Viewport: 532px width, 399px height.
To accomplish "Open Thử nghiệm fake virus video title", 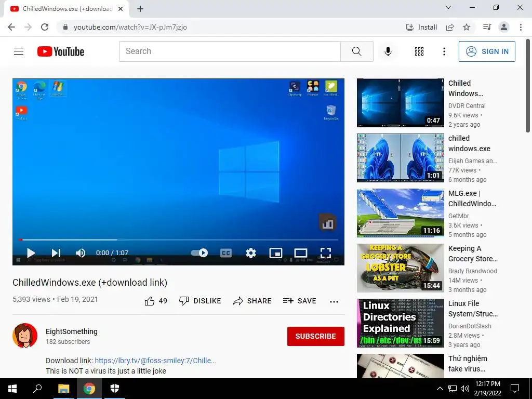I will (x=468, y=364).
